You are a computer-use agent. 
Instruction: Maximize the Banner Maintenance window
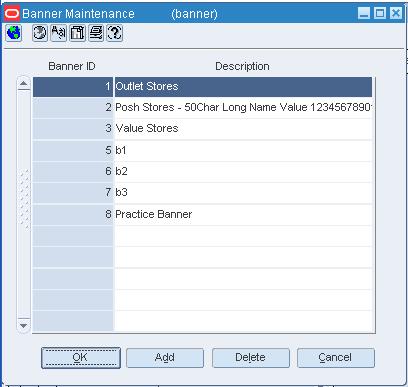tap(380, 13)
